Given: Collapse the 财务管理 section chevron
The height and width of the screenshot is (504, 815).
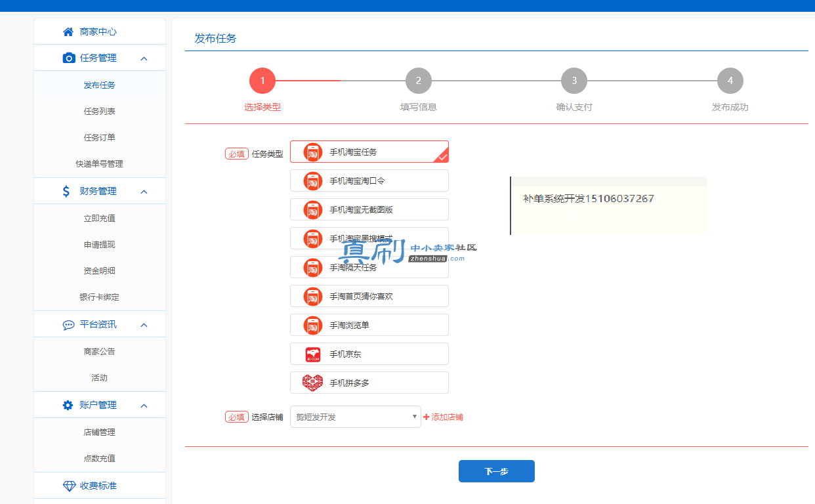Looking at the screenshot, I should pyautogui.click(x=144, y=192).
